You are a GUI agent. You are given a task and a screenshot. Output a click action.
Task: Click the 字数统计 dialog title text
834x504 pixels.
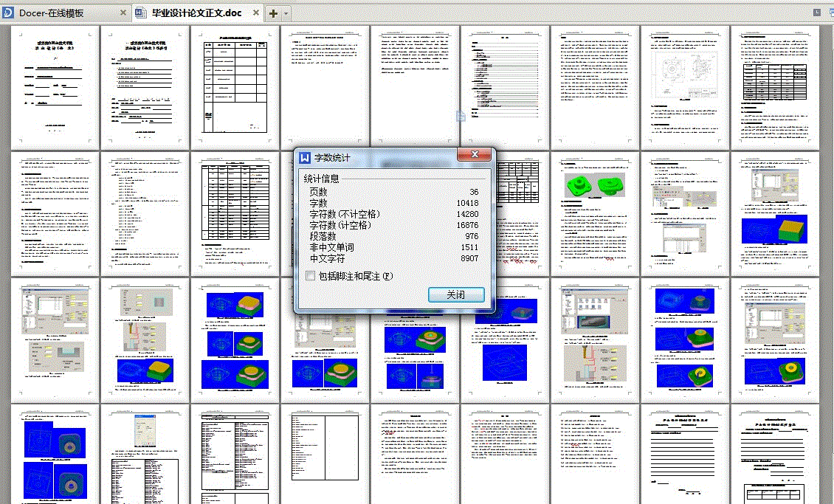[x=332, y=158]
